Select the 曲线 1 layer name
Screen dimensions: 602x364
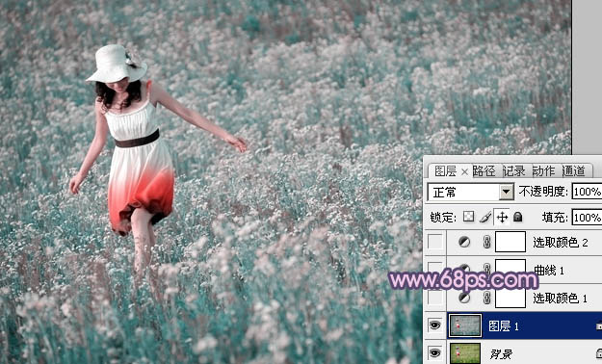point(549,271)
